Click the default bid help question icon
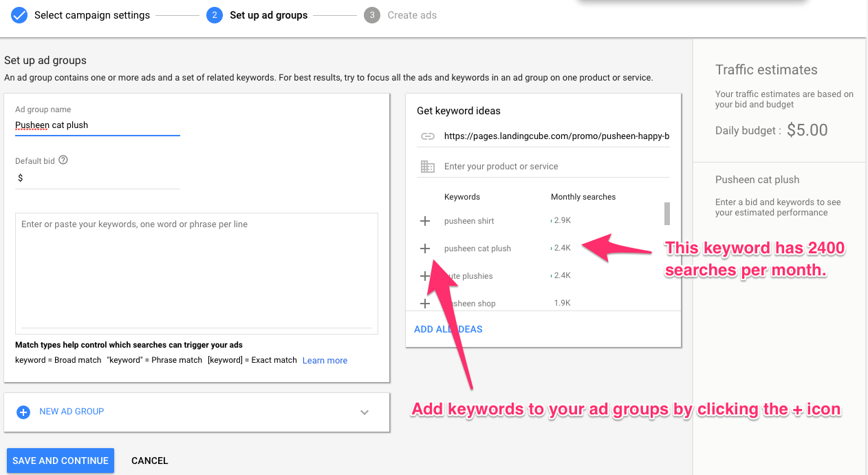 pyautogui.click(x=63, y=160)
